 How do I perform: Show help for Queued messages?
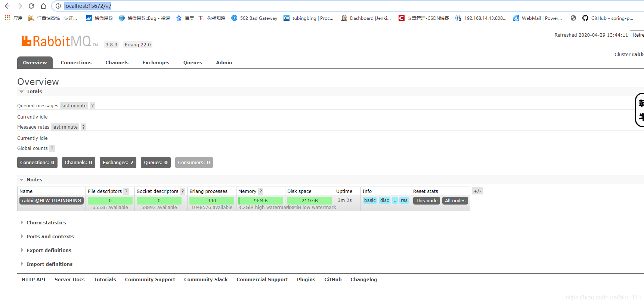point(92,106)
